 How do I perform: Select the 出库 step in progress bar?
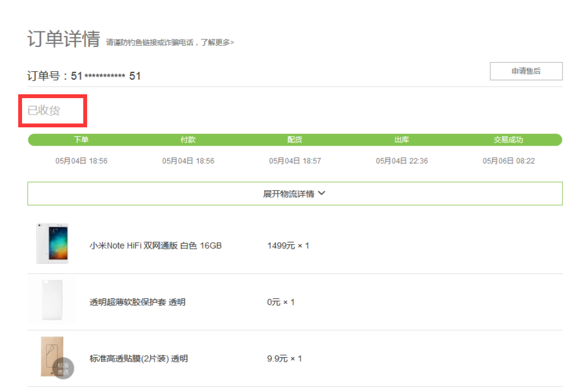coord(402,140)
